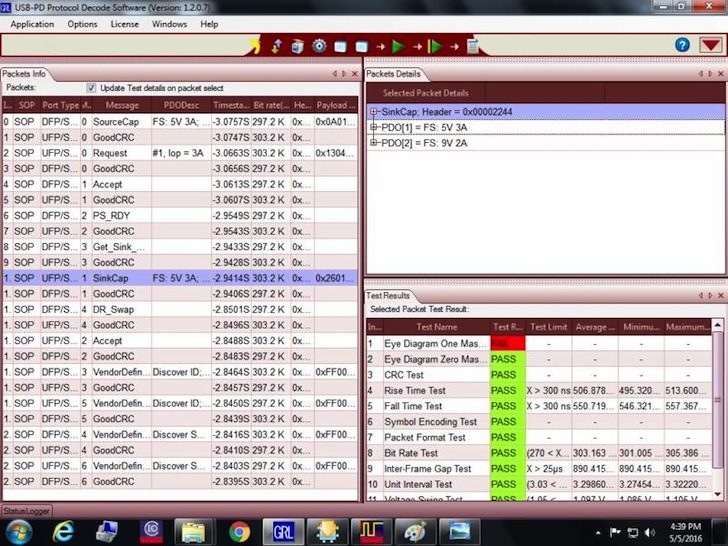728x546 pixels.
Task: Select the Bit Rate Test row
Action: coord(540,453)
